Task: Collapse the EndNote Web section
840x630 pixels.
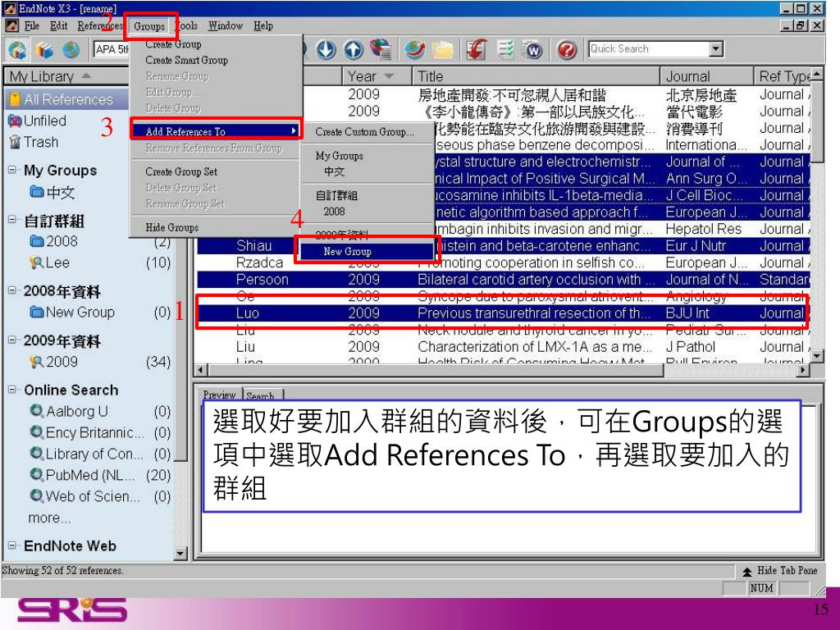Action: (x=12, y=546)
